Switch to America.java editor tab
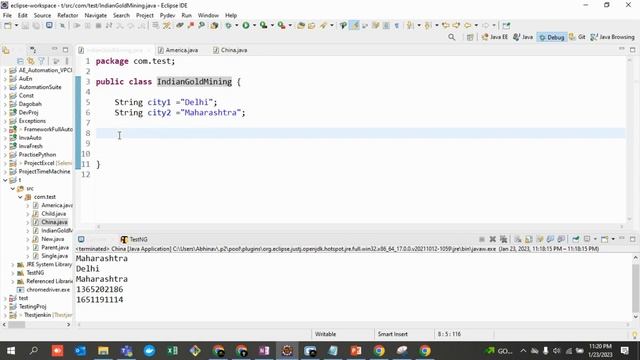640x360 pixels. (x=178, y=50)
